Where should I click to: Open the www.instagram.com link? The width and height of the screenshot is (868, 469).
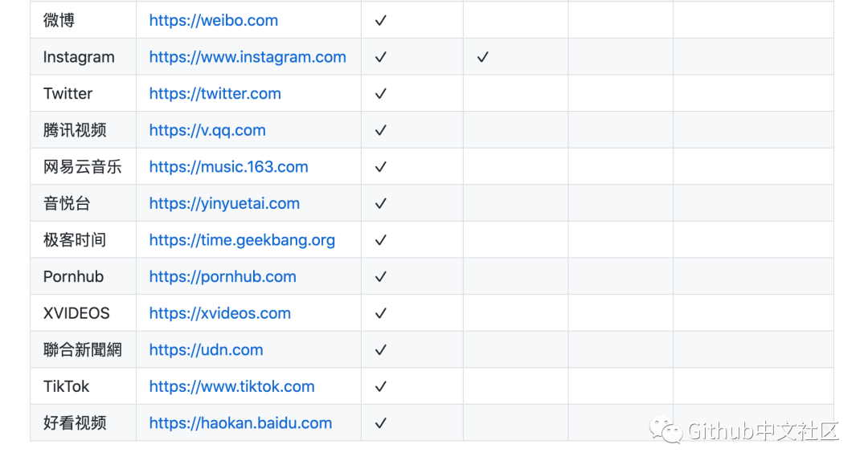point(248,57)
